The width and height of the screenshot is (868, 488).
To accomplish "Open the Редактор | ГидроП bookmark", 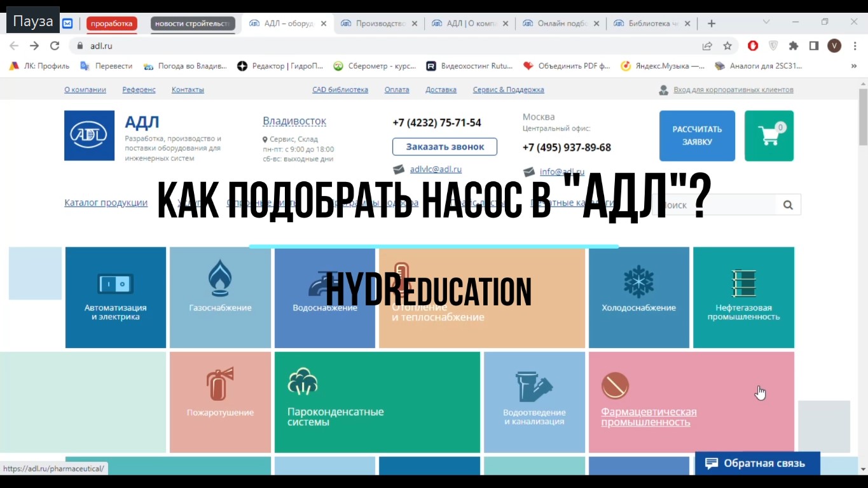I will click(280, 66).
